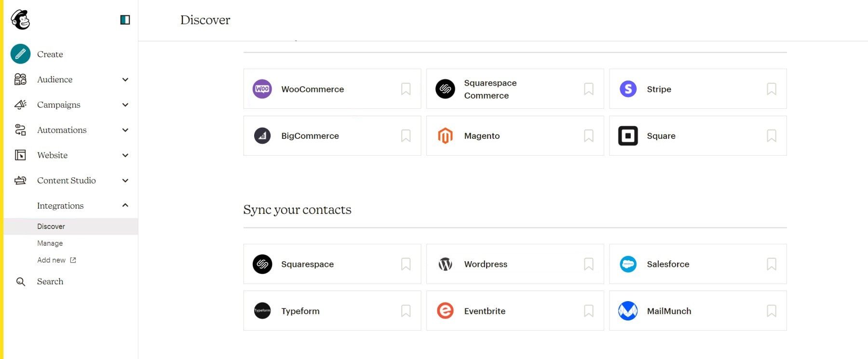Screen dimensions: 868x359
Task: Click the Mailchimp Freddie logo
Action: pyautogui.click(x=20, y=20)
